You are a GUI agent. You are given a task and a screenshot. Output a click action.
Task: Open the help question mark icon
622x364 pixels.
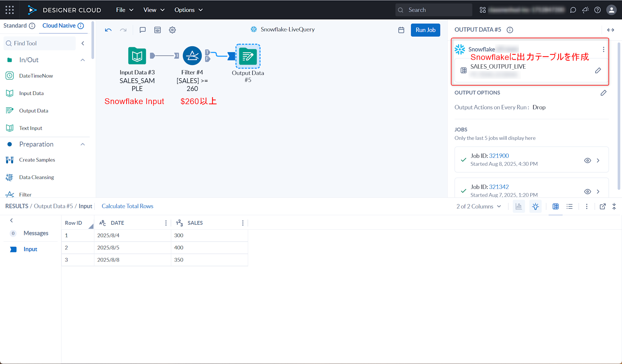(x=597, y=10)
